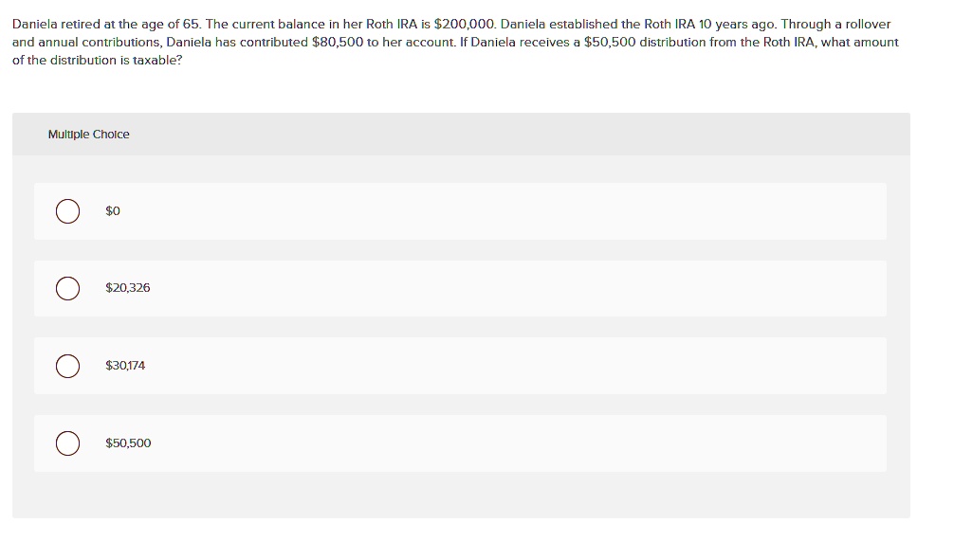954x560 pixels.
Task: Click the "Multiple Choice" section heading
Action: coord(88,135)
